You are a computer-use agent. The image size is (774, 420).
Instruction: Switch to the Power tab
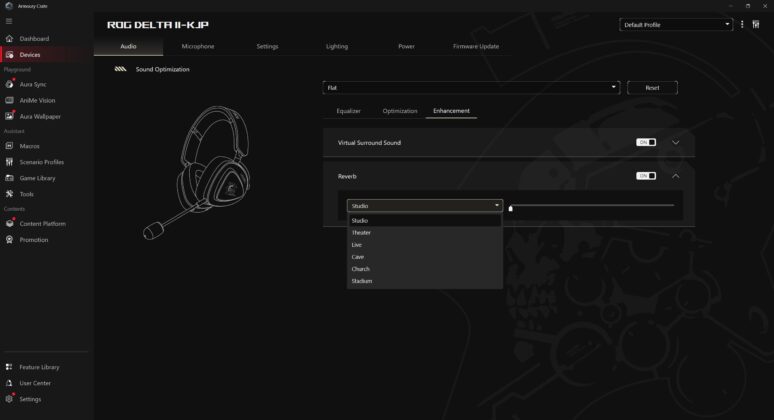click(x=406, y=46)
